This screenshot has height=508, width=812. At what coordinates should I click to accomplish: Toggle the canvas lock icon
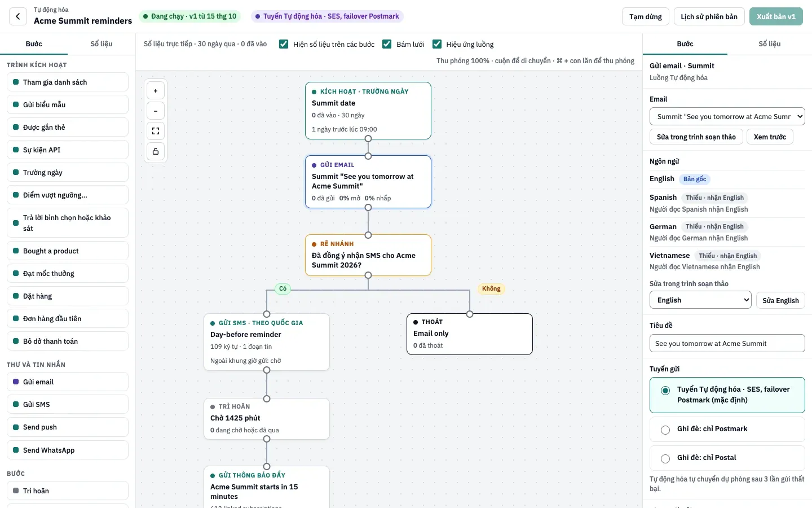pos(156,151)
